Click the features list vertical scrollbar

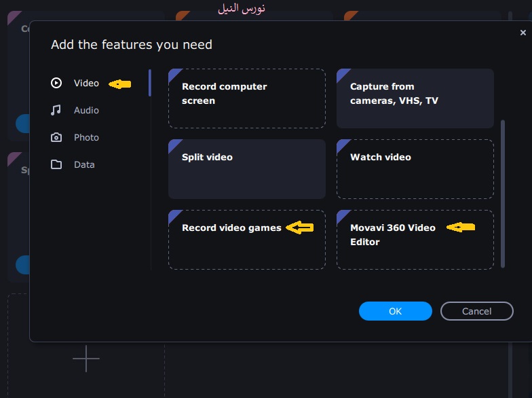click(502, 194)
